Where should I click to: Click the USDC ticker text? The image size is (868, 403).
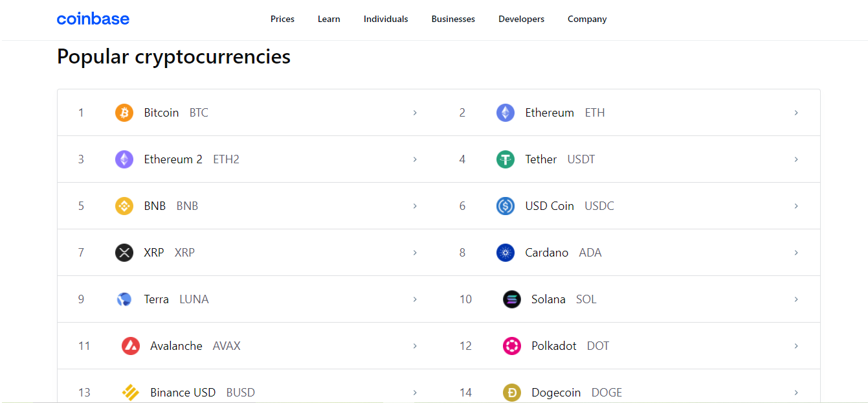click(599, 206)
